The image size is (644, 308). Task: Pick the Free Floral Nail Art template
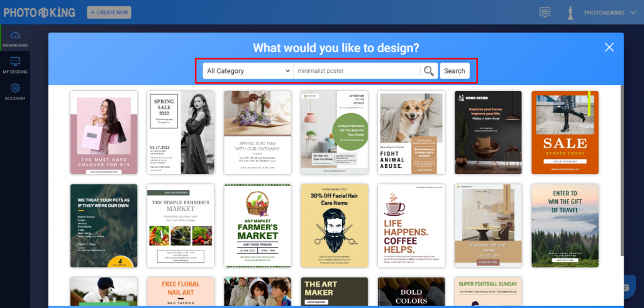[x=180, y=292]
